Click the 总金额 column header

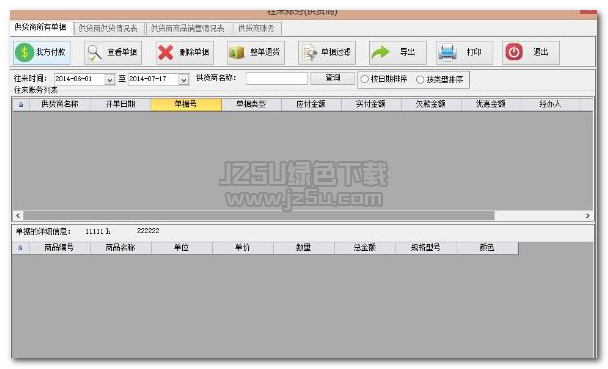365,248
